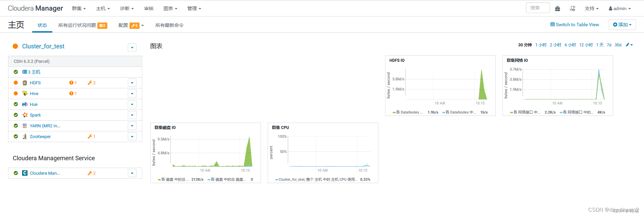644x216 pixels.
Task: Click the green check beside 3 hosts
Action: [16, 72]
